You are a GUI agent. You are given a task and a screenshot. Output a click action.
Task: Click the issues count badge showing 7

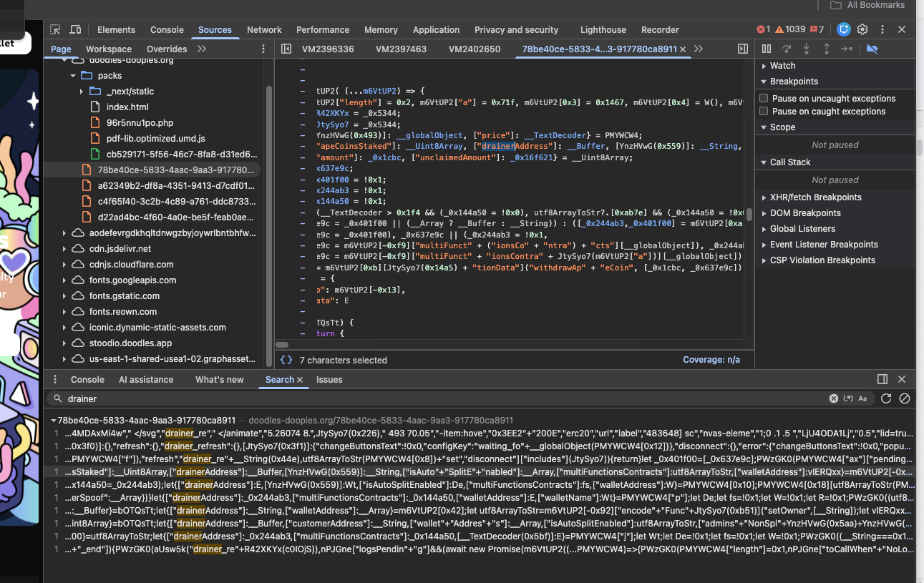tap(817, 29)
